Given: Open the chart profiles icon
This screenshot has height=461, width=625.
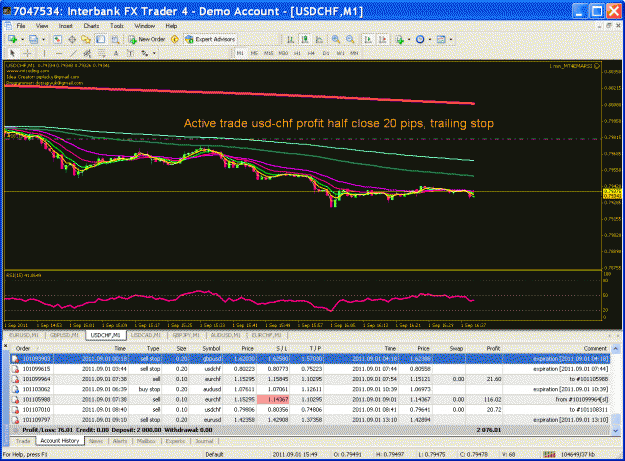Looking at the screenshot, I should (x=33, y=39).
